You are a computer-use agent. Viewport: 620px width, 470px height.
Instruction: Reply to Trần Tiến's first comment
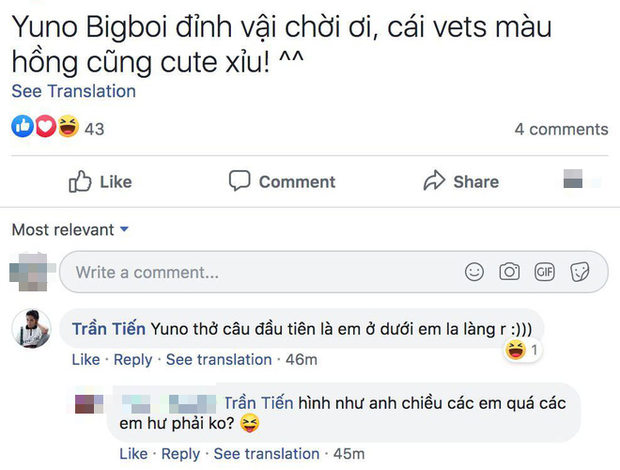pos(132,360)
